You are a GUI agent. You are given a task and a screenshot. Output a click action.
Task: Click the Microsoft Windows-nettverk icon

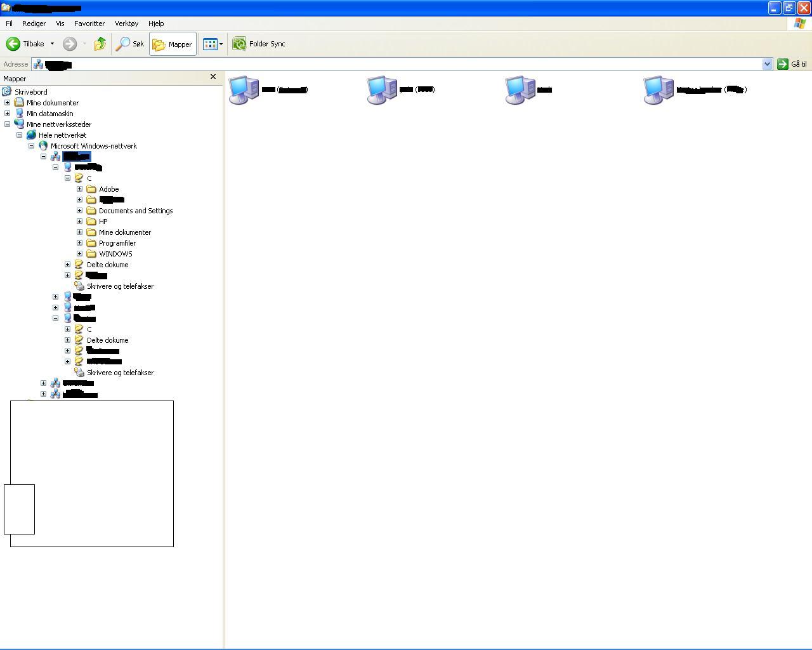click(43, 146)
